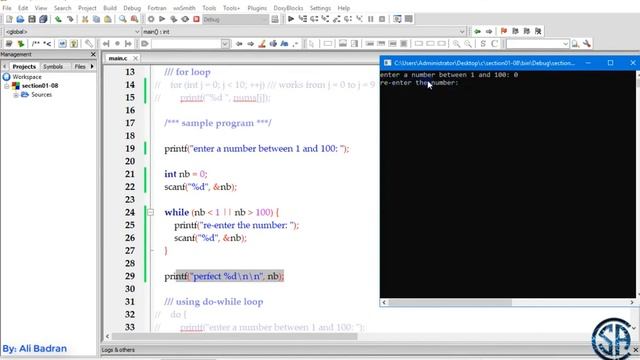Open the dropdown beside the wrench icon
This screenshot has height=360, width=640.
[x=565, y=44]
